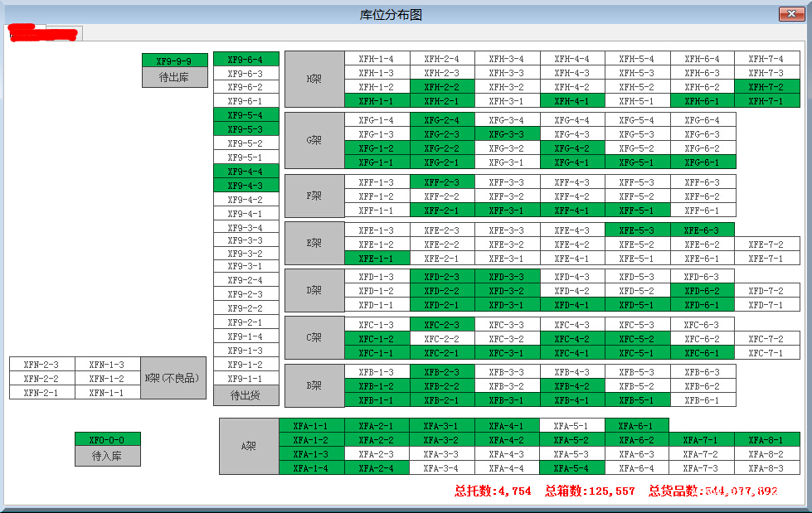812x513 pixels.
Task: Select location XFB-6-1
Action: click(703, 400)
